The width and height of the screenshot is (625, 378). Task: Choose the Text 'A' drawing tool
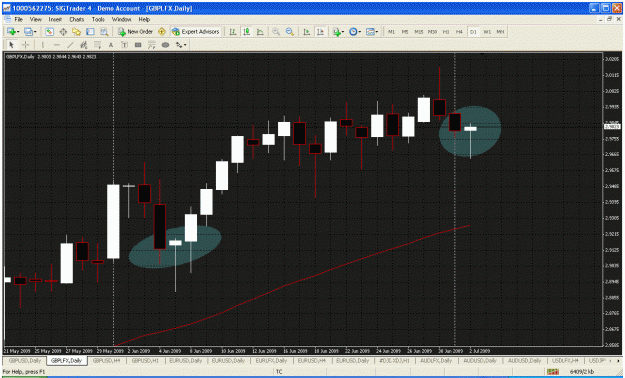pyautogui.click(x=111, y=45)
